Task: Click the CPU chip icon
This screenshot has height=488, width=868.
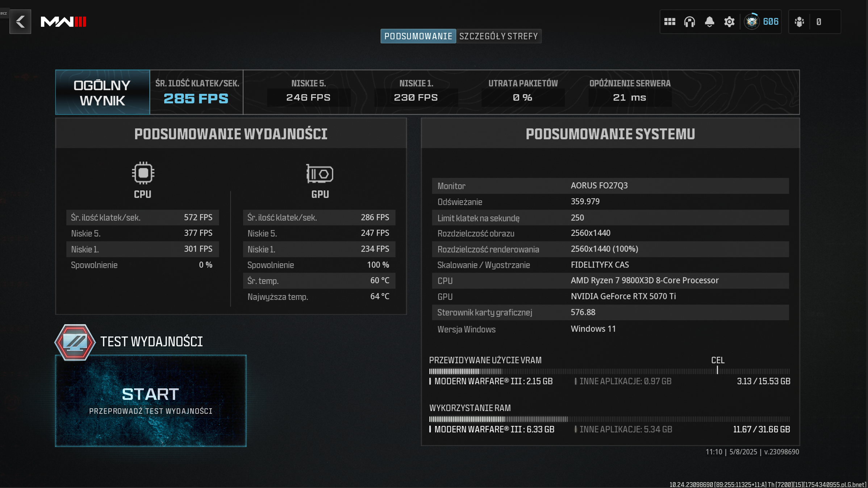Action: [x=143, y=173]
